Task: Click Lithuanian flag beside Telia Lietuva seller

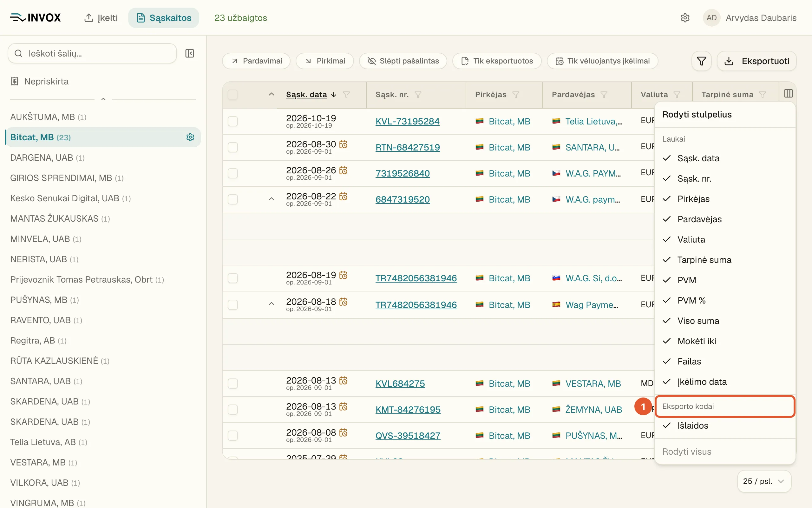Action: (556, 121)
